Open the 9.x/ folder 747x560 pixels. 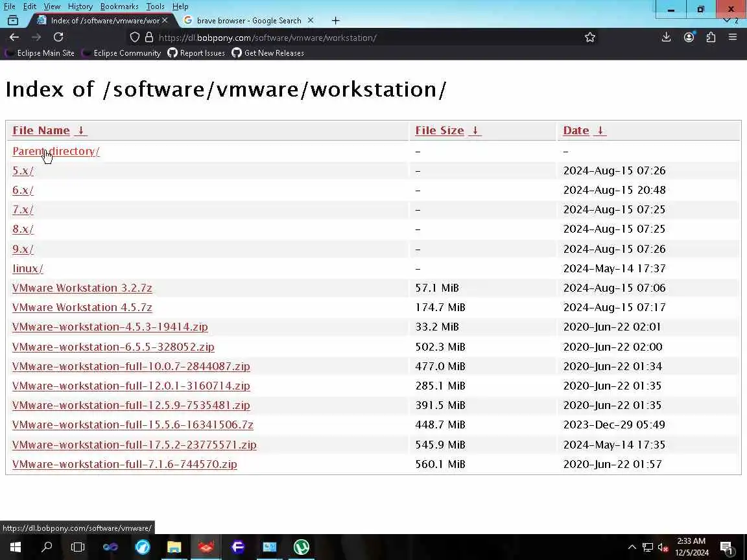[23, 249]
